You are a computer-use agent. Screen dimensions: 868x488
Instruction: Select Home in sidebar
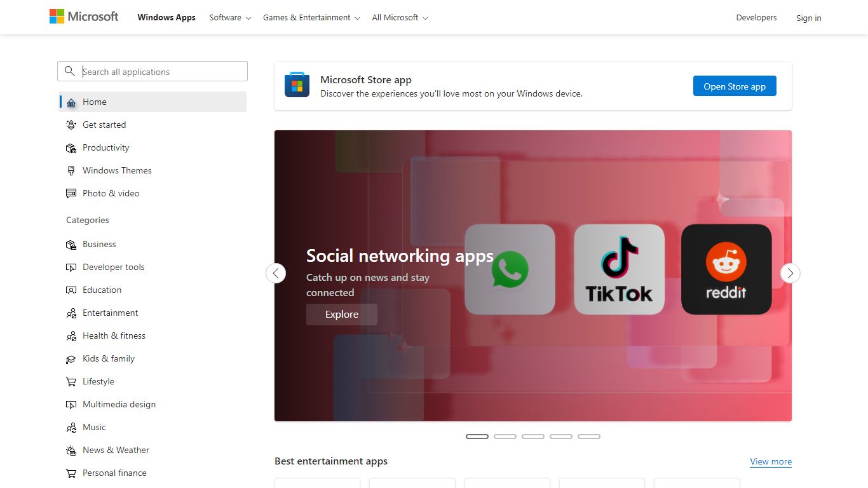point(153,102)
